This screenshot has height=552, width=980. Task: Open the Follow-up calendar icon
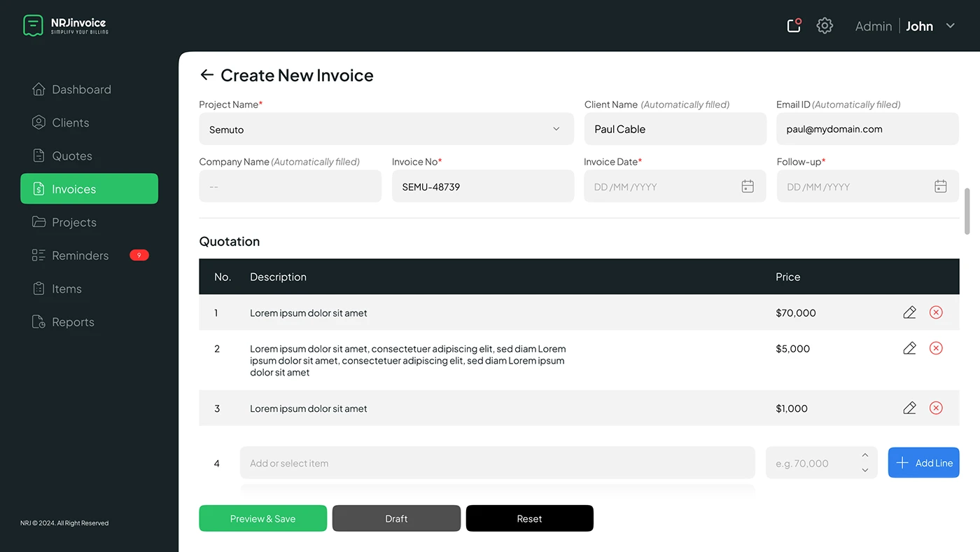click(x=941, y=186)
